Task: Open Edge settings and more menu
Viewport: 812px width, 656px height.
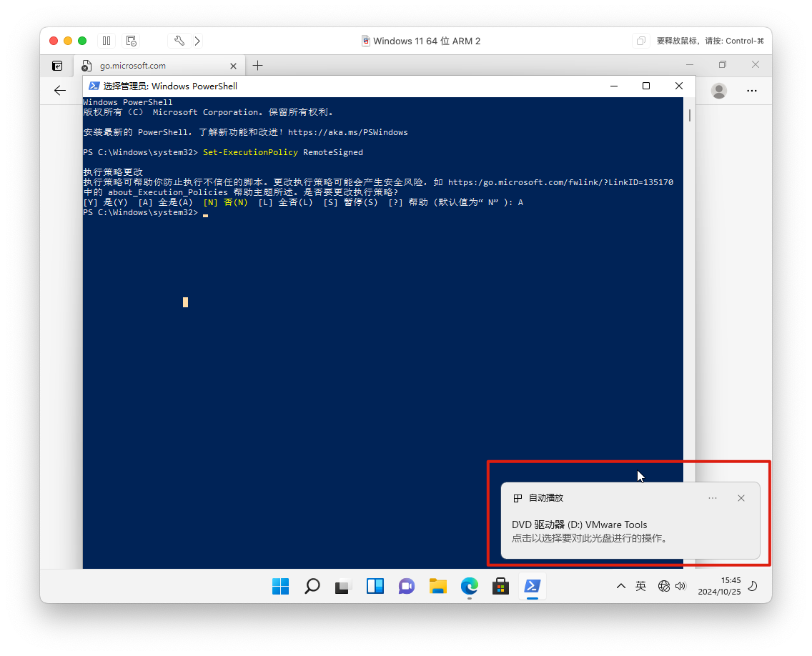Action: 752,91
